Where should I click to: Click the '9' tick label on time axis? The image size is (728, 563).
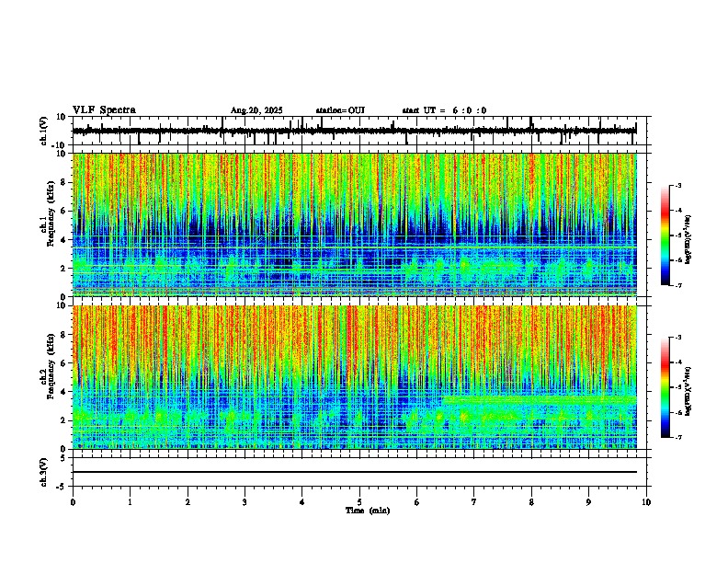tap(588, 502)
